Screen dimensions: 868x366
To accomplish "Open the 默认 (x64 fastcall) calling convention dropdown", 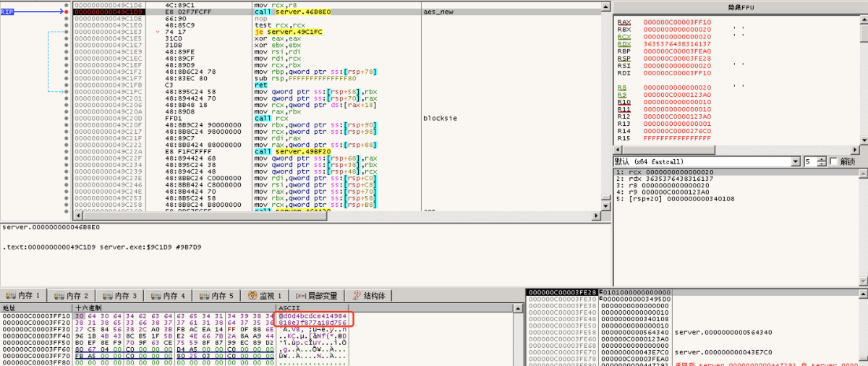I will (x=707, y=161).
